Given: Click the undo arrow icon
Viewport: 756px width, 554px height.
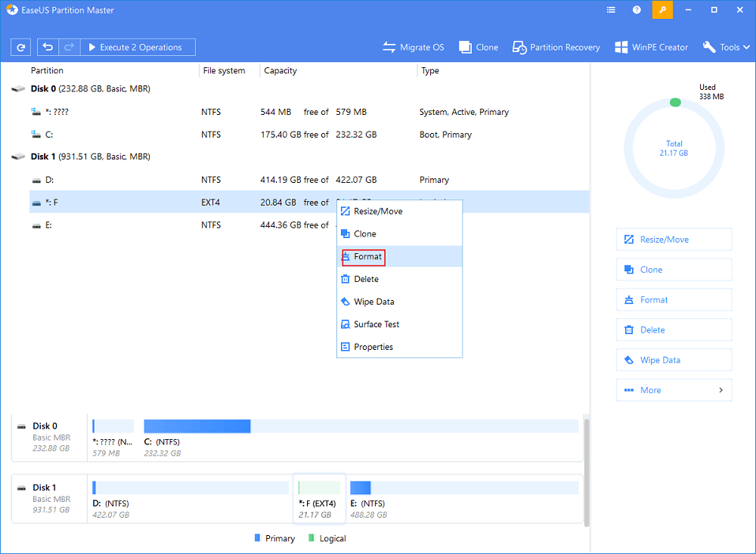Looking at the screenshot, I should (x=48, y=48).
